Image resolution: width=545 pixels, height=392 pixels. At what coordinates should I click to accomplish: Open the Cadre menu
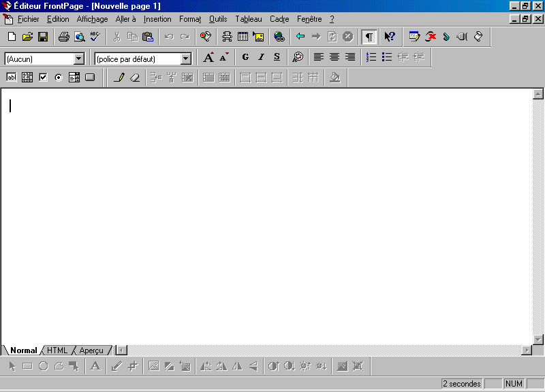pos(279,19)
